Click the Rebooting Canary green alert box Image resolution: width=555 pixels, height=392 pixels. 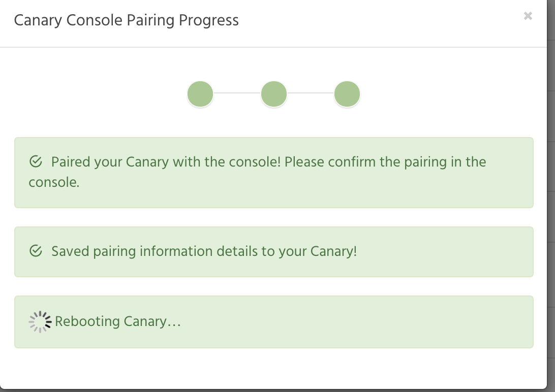pyautogui.click(x=273, y=321)
